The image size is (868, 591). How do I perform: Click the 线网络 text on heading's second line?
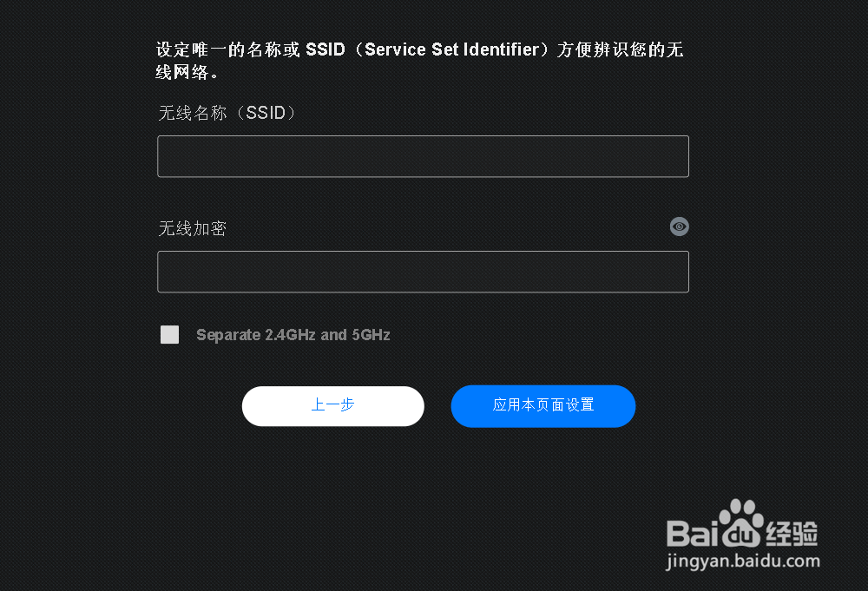coord(182,72)
